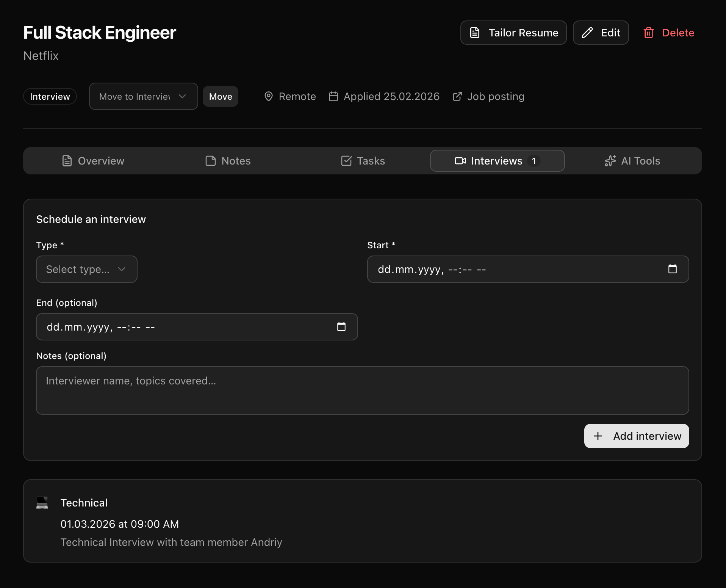Open the Job posting link
The width and height of the screenshot is (726, 588).
(x=495, y=97)
